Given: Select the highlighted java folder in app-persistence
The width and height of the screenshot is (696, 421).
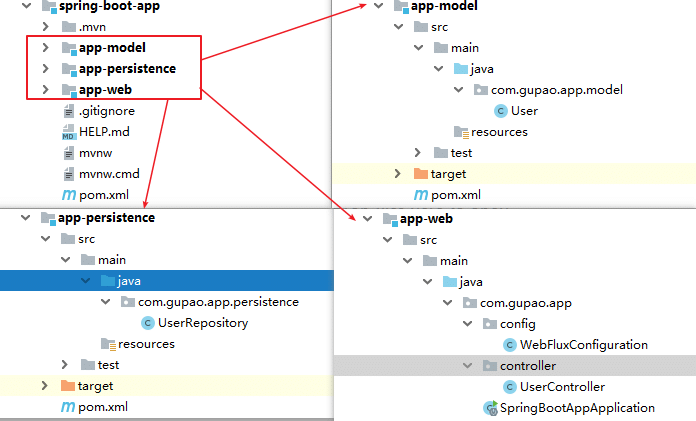Looking at the screenshot, I should tap(128, 281).
